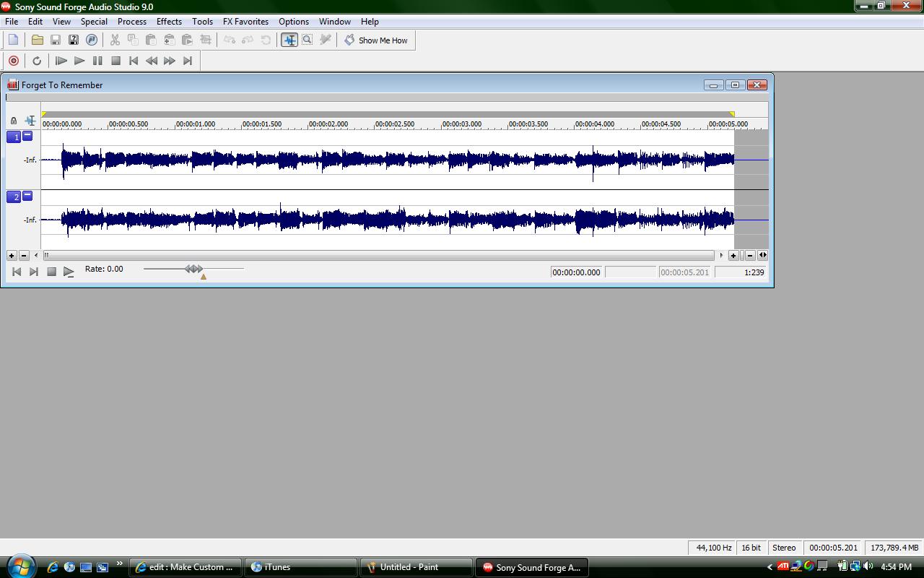Select the Edit tool icon
The image size is (924, 578).
[x=289, y=40]
